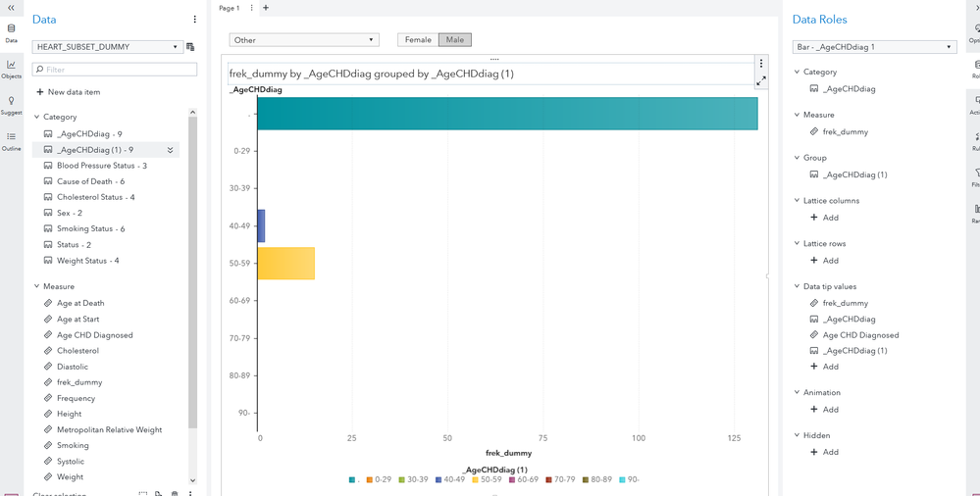Collapse the Category section in Data pane

(x=37, y=117)
